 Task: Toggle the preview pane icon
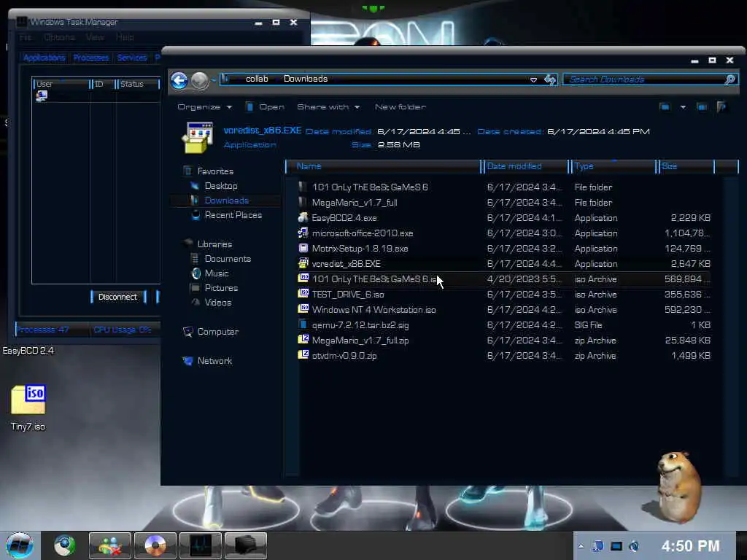point(702,107)
